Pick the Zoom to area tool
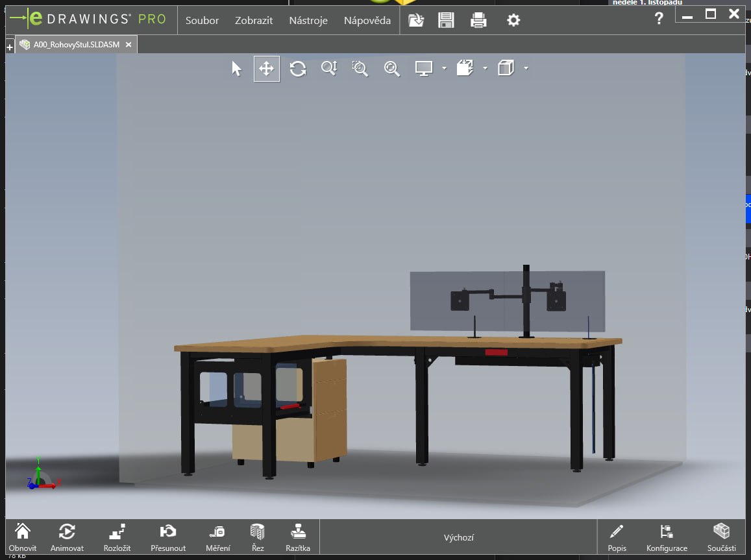 pyautogui.click(x=360, y=68)
